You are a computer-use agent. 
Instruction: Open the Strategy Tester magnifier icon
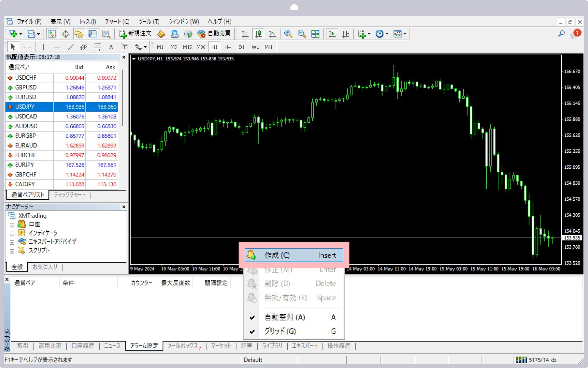[106, 34]
